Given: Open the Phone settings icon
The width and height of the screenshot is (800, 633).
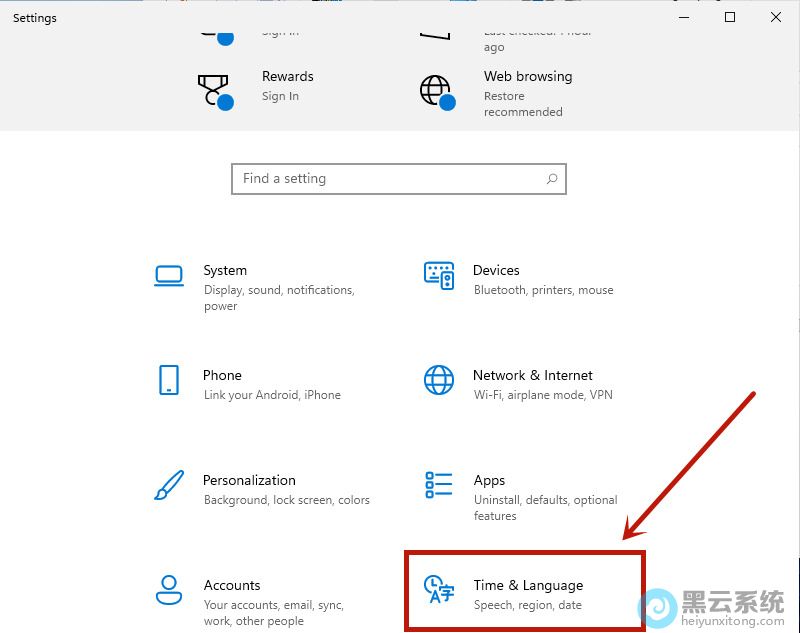Looking at the screenshot, I should [169, 380].
